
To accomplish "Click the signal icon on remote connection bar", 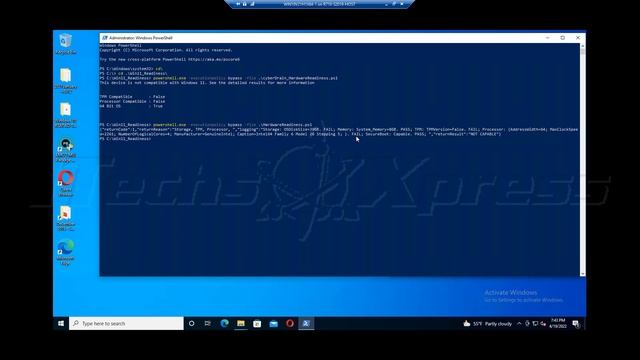I will 252,4.
